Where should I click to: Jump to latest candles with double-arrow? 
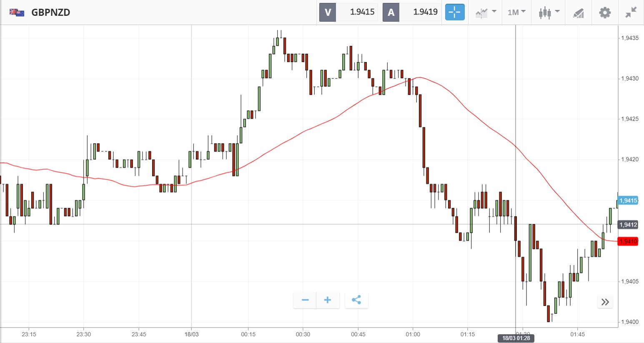pyautogui.click(x=605, y=302)
